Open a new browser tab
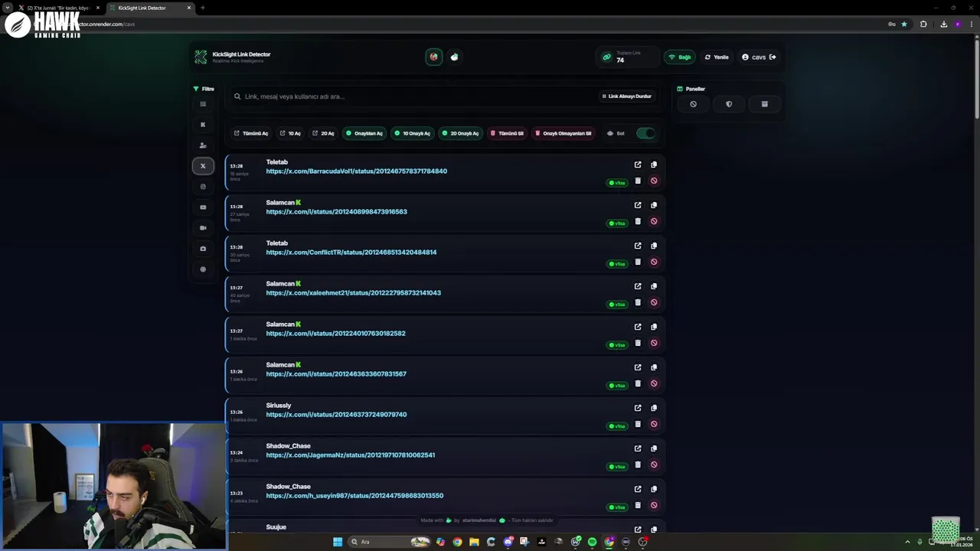This screenshot has width=980, height=551. (202, 8)
